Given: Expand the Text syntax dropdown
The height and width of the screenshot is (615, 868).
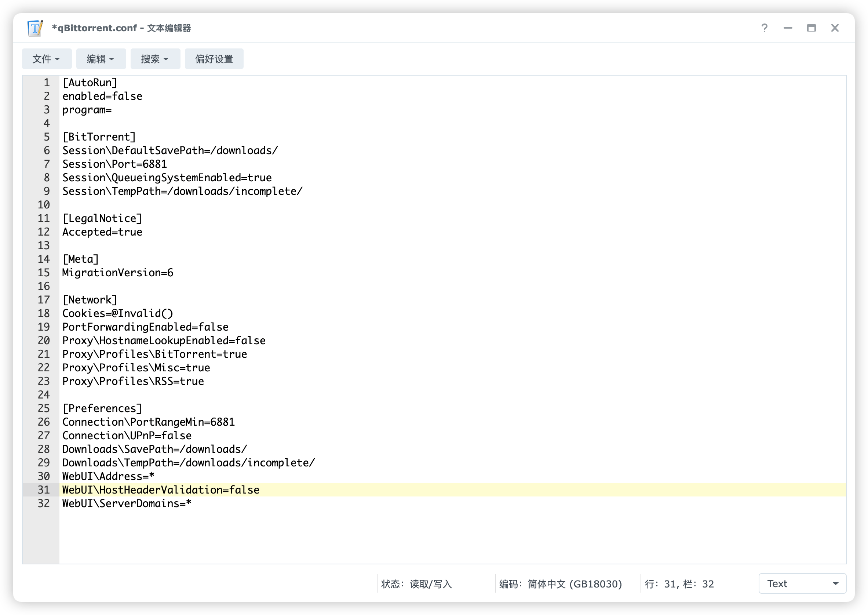Looking at the screenshot, I should point(802,583).
